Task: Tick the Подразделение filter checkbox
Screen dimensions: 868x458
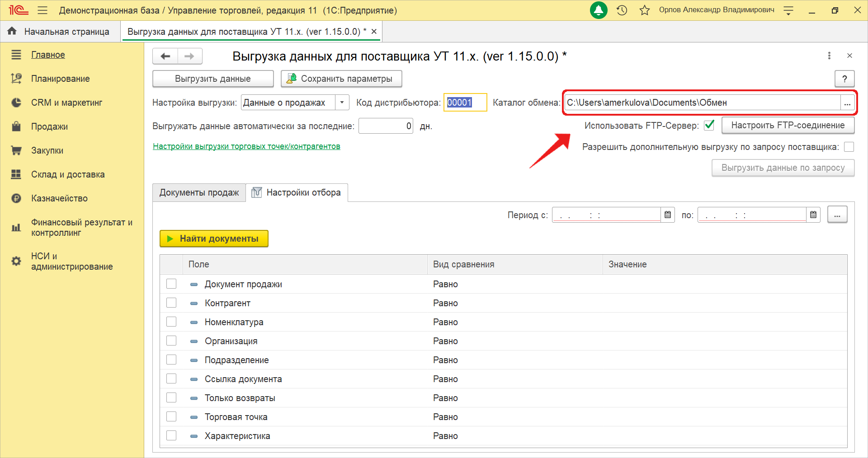Action: pos(171,360)
